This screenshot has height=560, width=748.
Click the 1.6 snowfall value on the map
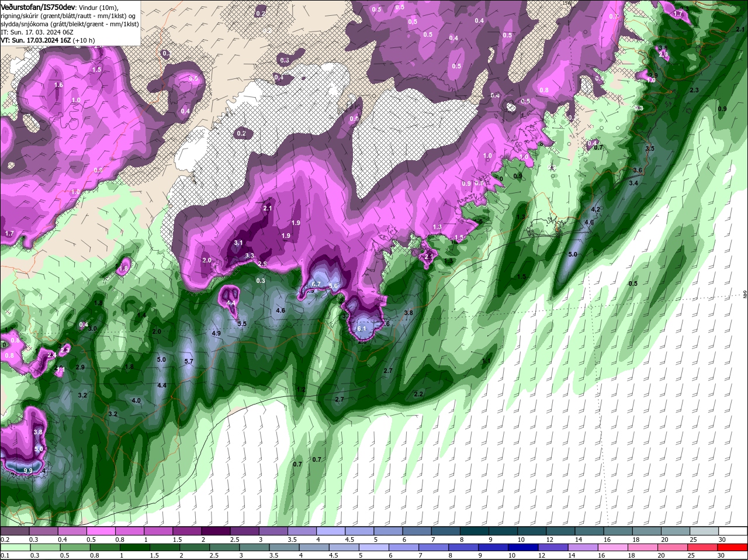pyautogui.click(x=58, y=85)
